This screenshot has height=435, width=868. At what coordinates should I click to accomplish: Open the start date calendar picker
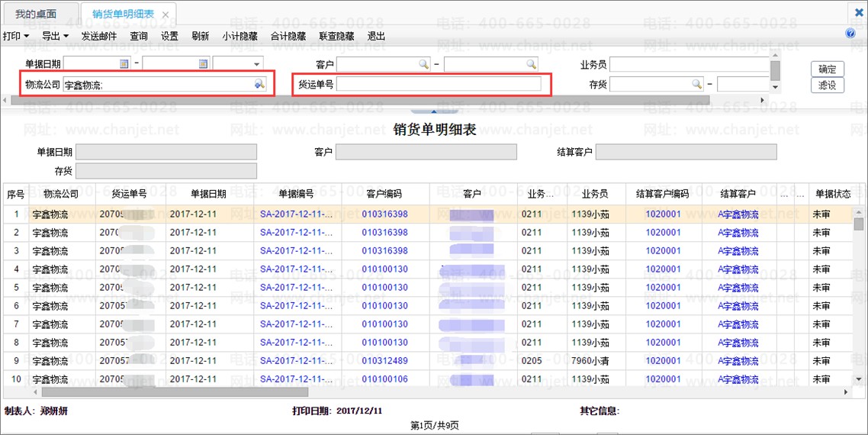point(124,64)
